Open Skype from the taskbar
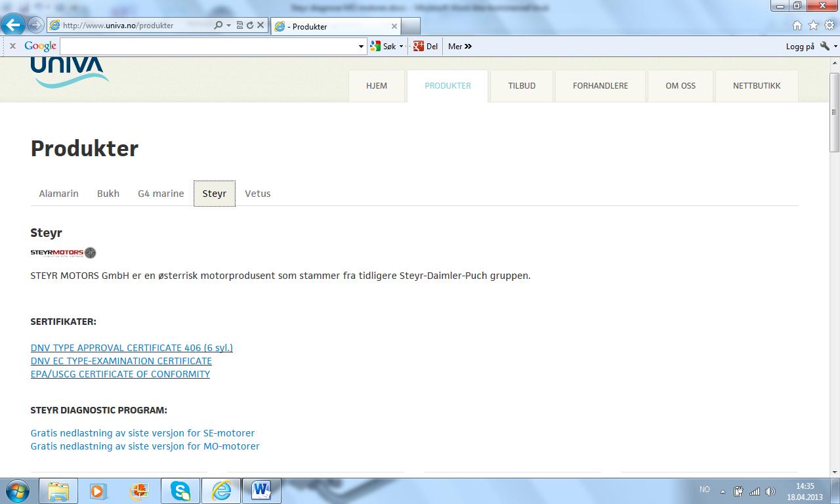Viewport: 840px width, 504px height. [x=180, y=491]
